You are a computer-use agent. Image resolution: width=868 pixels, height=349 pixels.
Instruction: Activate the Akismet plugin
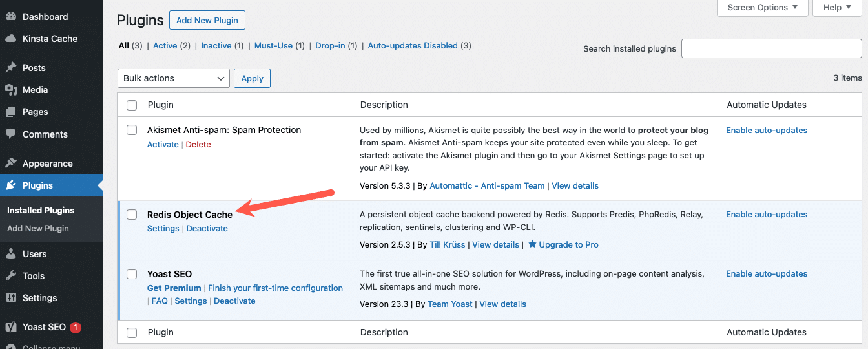coord(163,145)
